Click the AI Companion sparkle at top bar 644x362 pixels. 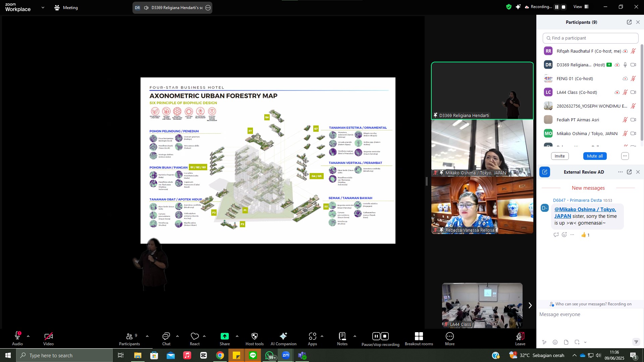(x=518, y=7)
